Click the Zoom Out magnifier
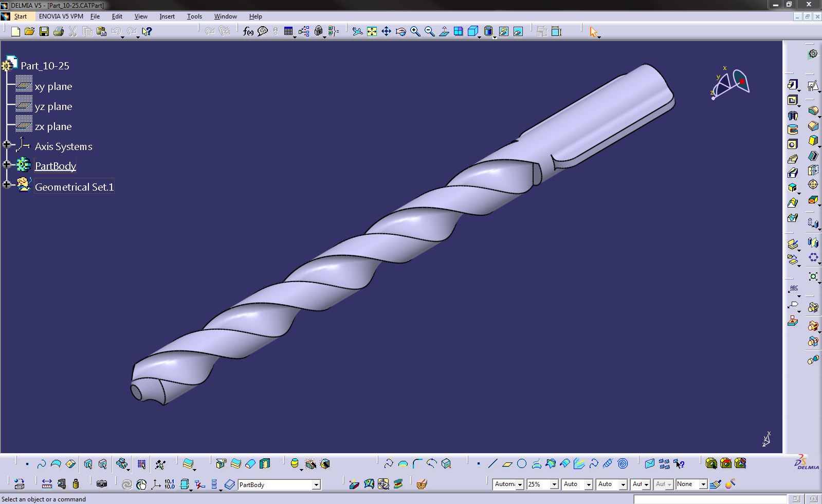The width and height of the screenshot is (822, 504). [429, 32]
